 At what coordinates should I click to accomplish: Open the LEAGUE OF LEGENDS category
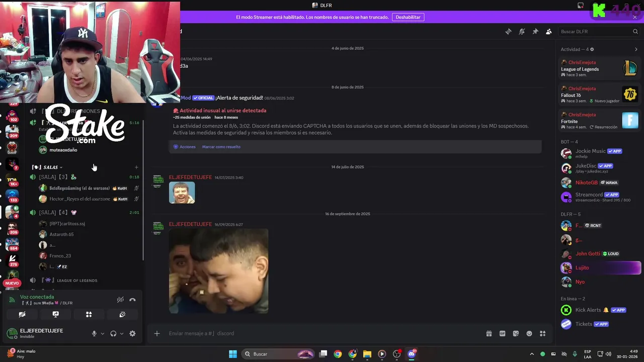coord(77,281)
